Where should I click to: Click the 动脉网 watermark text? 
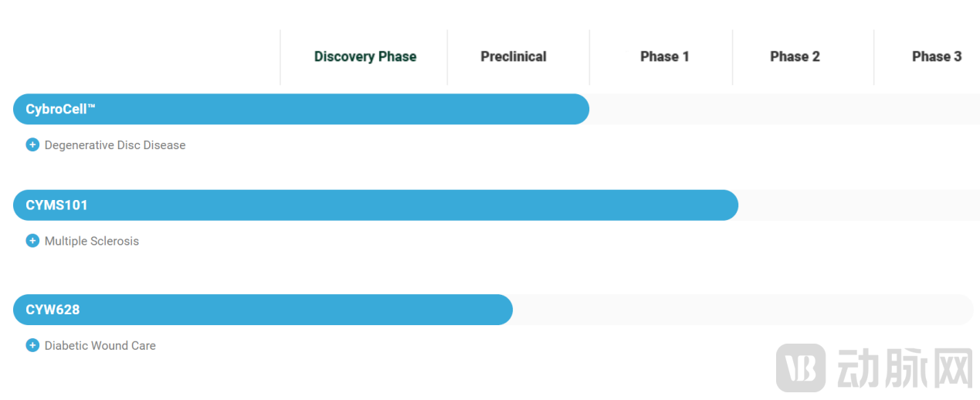(905, 368)
